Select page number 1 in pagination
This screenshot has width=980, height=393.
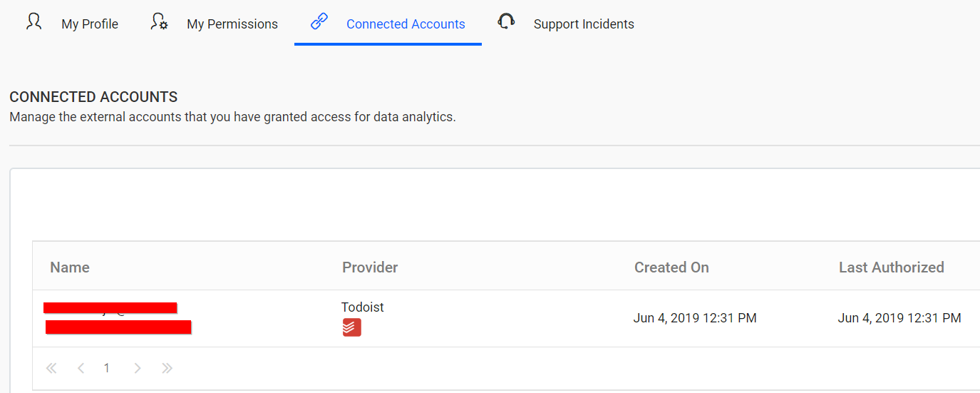(107, 368)
